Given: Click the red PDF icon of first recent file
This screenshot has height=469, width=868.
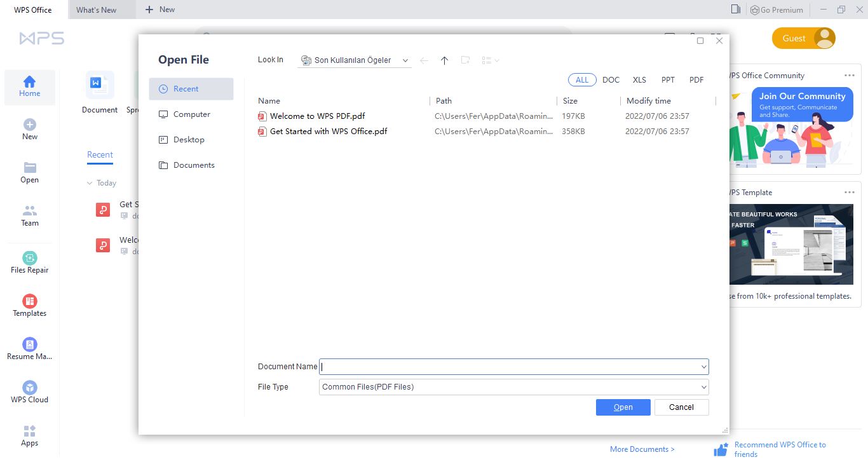Looking at the screenshot, I should pyautogui.click(x=103, y=209).
